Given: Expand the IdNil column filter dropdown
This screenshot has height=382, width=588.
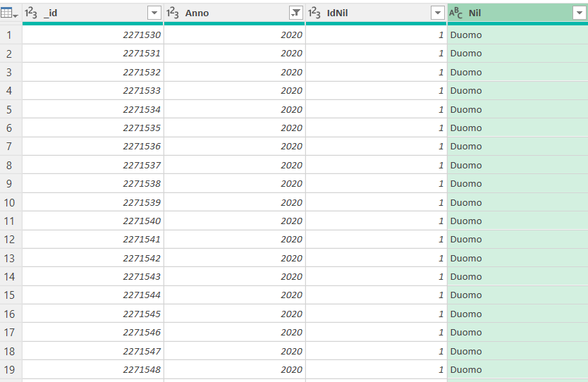Looking at the screenshot, I should tap(438, 13).
